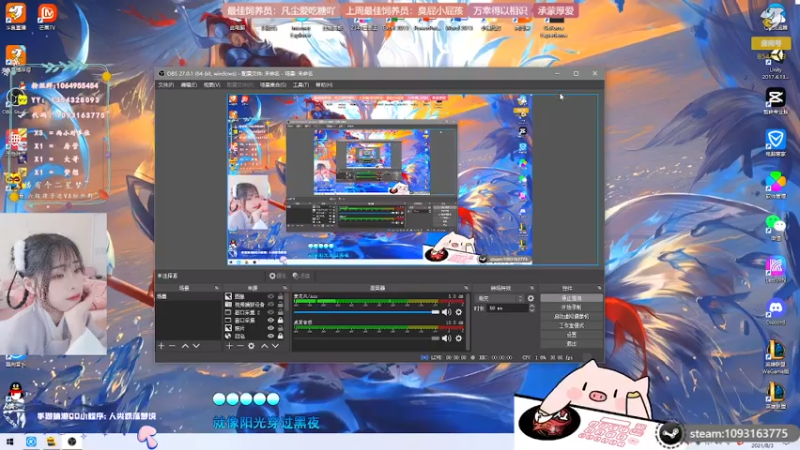This screenshot has height=450, width=800.
Task: Open 桌面音频 audio settings gear
Action: point(459,338)
